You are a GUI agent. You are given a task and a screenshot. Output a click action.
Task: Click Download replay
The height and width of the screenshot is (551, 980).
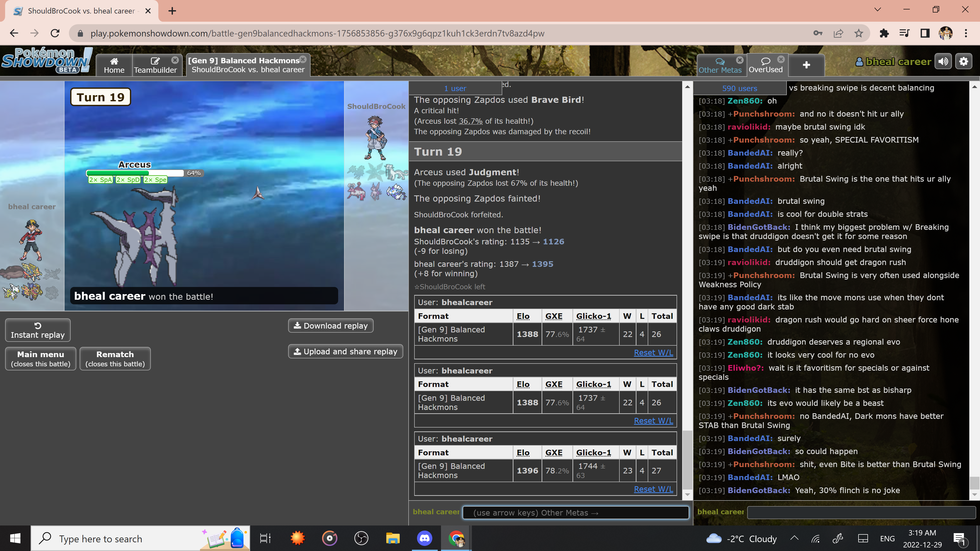[x=330, y=325]
